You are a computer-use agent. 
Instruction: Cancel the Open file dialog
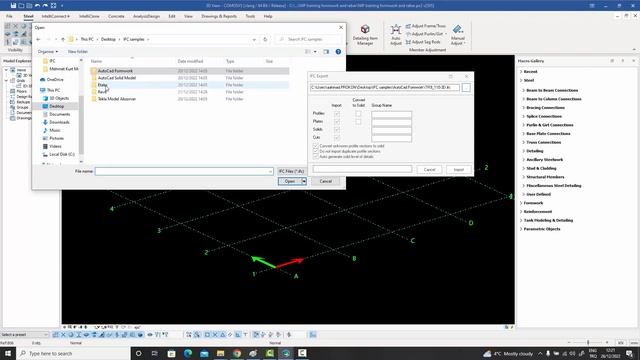tap(326, 181)
